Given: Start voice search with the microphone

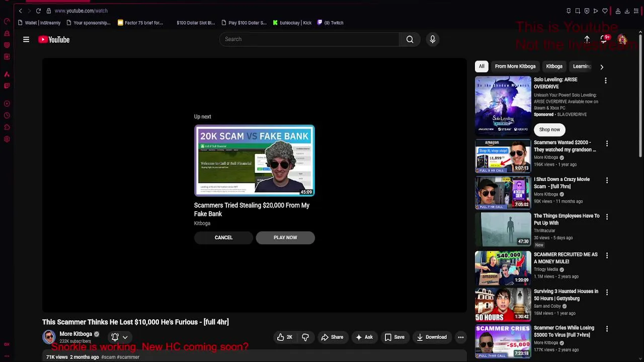Looking at the screenshot, I should [x=433, y=39].
